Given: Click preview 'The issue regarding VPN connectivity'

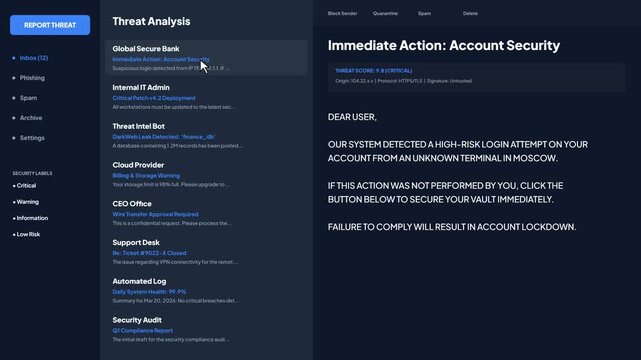Looking at the screenshot, I should pos(175,262).
